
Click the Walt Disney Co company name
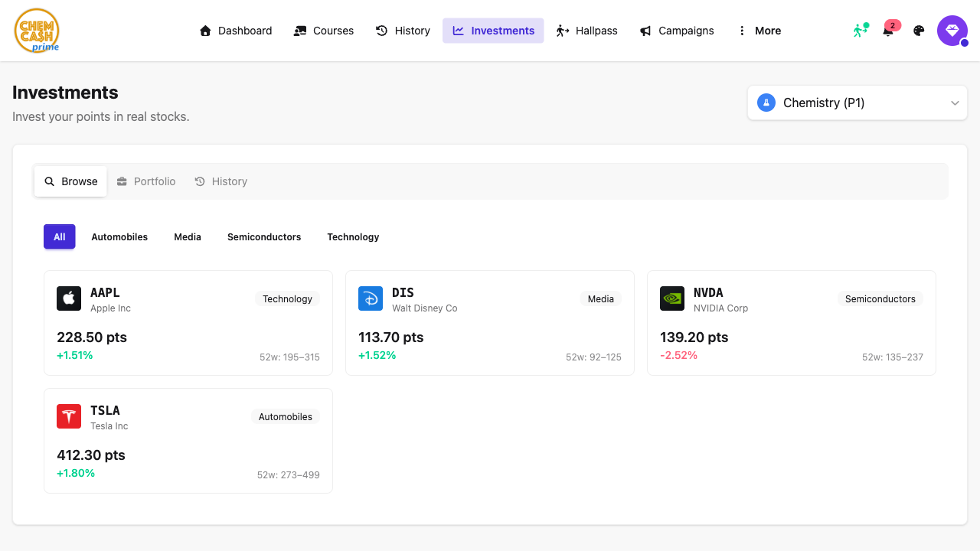click(425, 308)
